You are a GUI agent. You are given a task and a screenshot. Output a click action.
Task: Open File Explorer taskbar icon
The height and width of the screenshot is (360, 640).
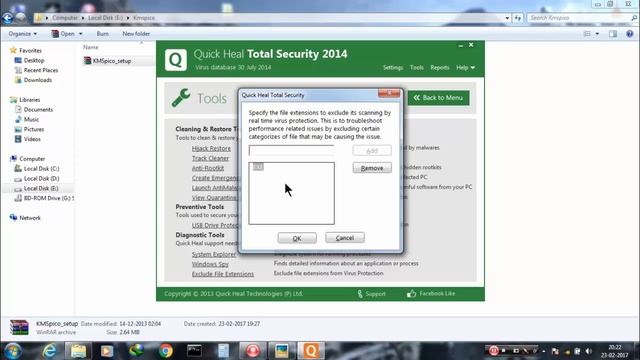click(x=78, y=351)
